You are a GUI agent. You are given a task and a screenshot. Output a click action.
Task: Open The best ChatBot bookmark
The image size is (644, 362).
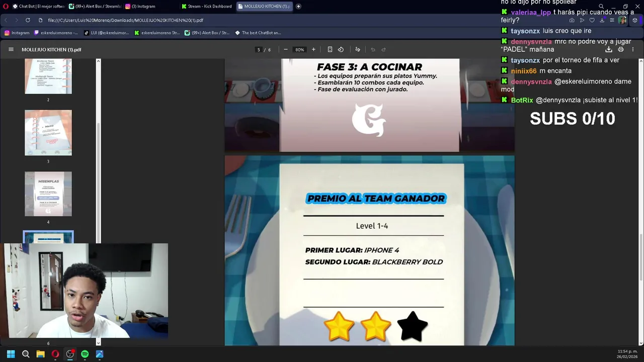257,33
